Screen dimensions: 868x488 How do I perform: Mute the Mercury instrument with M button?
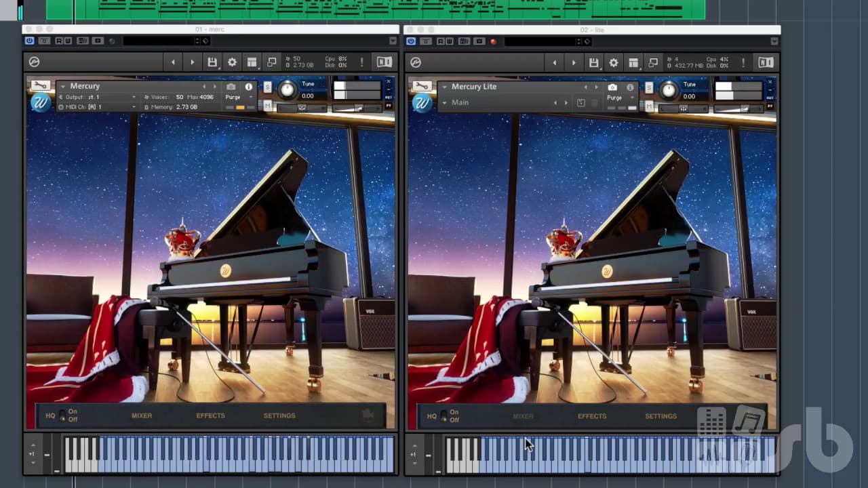tap(267, 104)
